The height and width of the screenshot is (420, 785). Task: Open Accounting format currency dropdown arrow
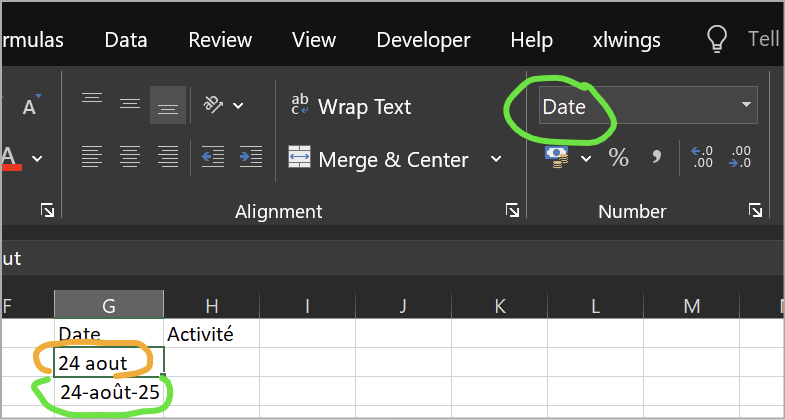[x=586, y=159]
